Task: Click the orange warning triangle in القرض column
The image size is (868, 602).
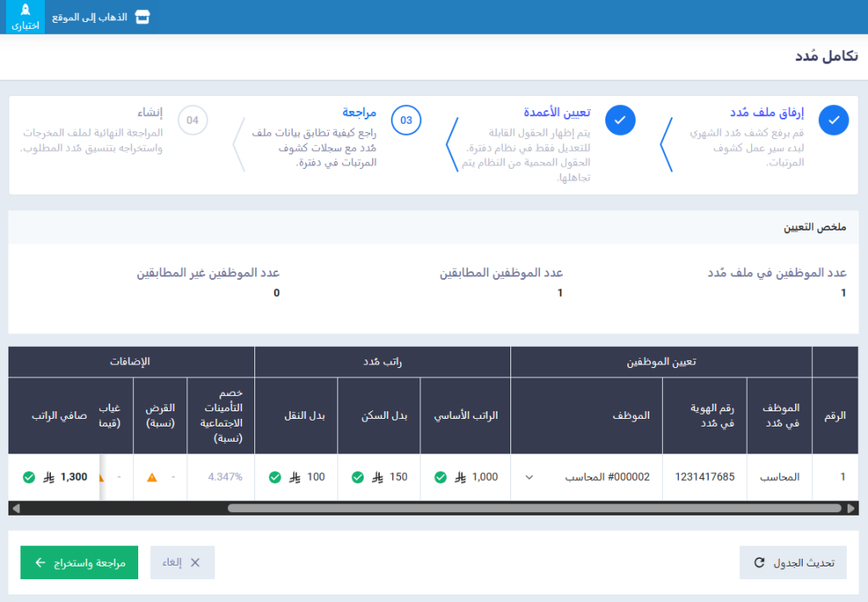Action: pyautogui.click(x=153, y=477)
